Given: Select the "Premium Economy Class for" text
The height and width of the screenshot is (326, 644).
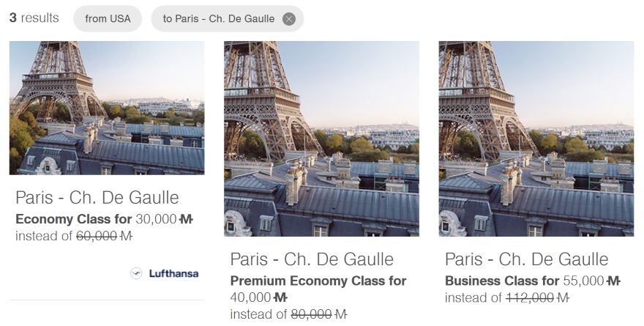Looking at the screenshot, I should [x=318, y=281].
